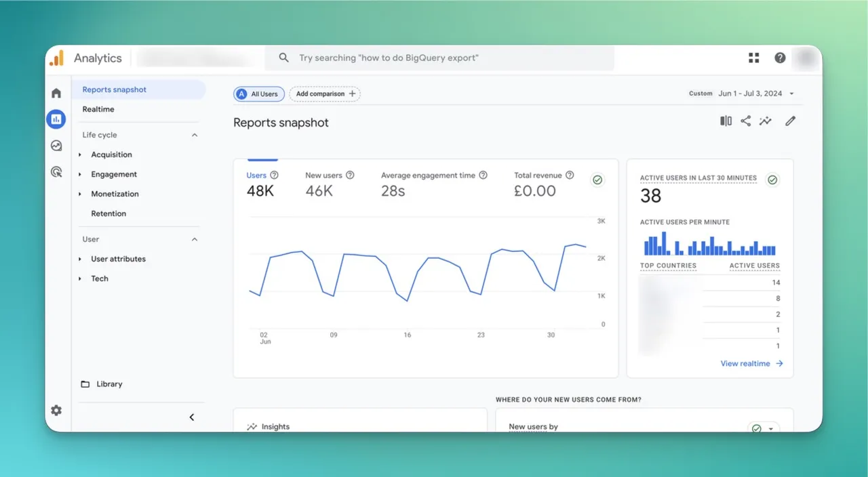Click the ACTIVE USERS column header
The image size is (868, 477).
pos(755,266)
